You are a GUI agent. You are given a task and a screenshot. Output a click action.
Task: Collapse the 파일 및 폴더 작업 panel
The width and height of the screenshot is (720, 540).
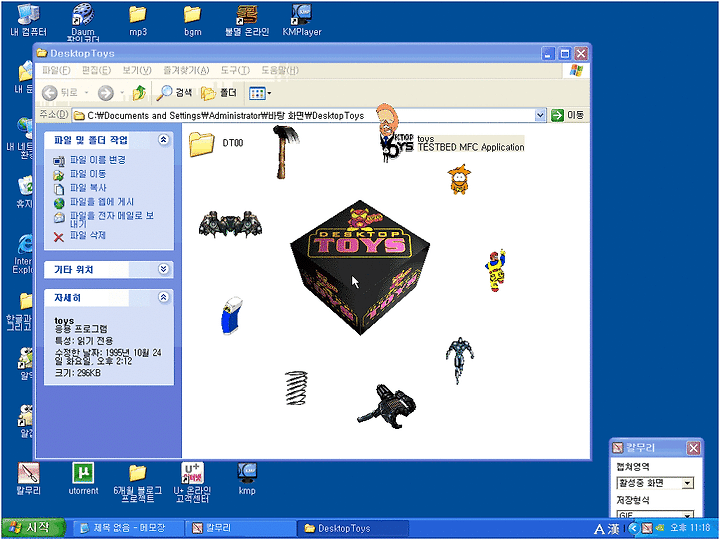(x=163, y=140)
